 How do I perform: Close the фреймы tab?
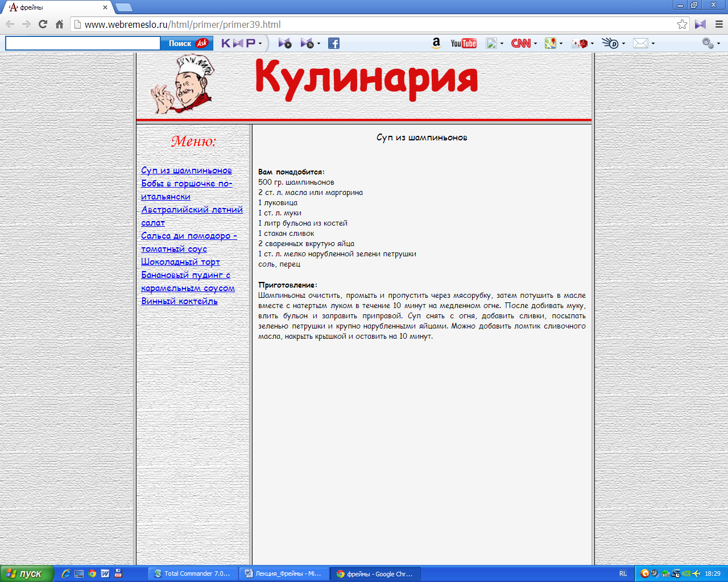(105, 7)
